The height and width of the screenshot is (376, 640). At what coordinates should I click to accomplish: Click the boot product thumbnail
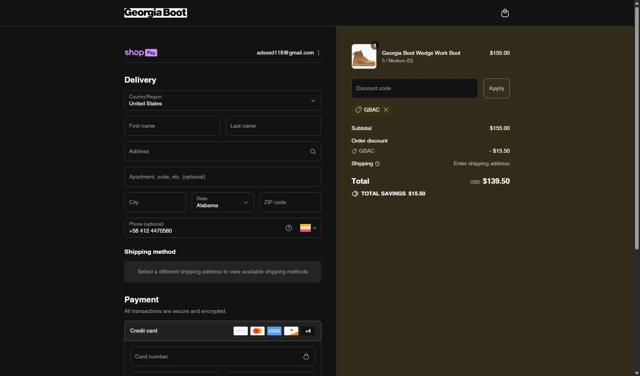click(364, 56)
